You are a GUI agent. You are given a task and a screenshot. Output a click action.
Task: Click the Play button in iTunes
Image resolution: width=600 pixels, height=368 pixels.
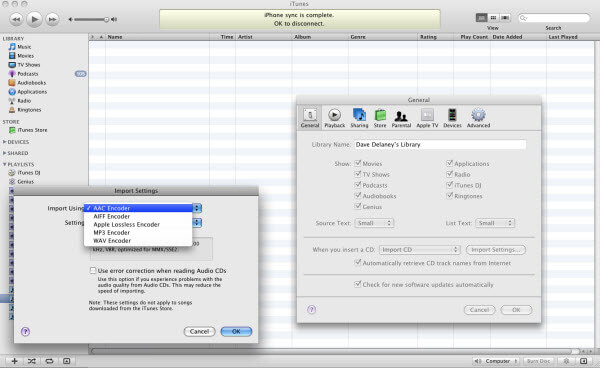point(34,19)
